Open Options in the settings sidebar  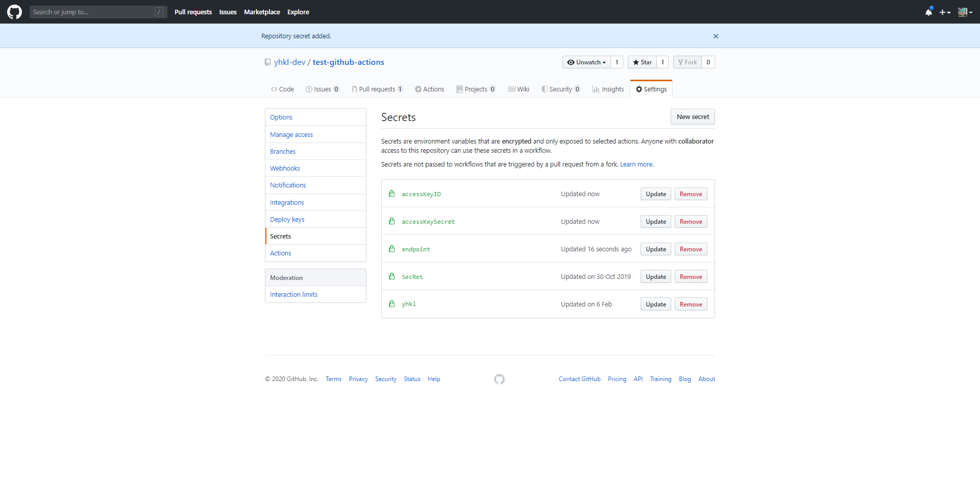[315, 117]
